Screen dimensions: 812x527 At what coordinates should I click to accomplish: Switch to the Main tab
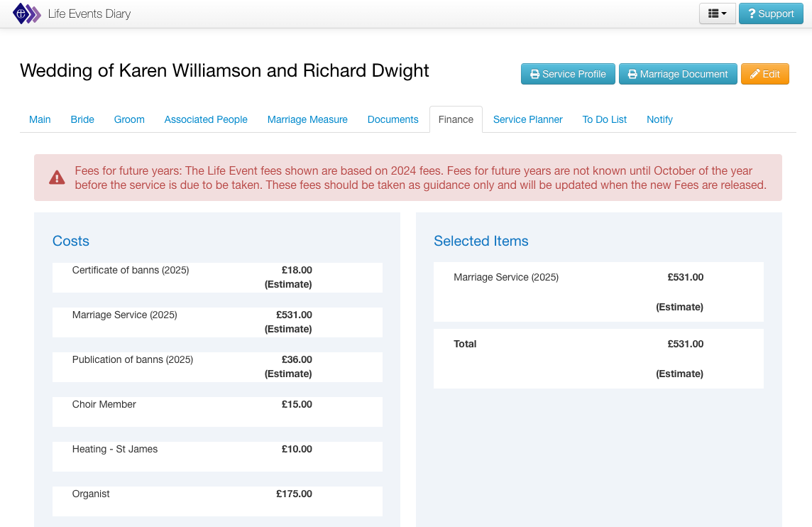pos(40,119)
